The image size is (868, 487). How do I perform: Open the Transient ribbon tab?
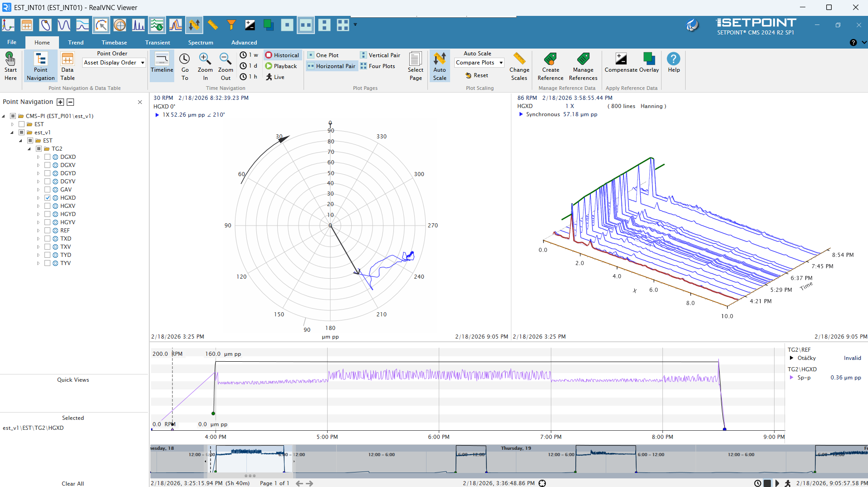click(157, 43)
